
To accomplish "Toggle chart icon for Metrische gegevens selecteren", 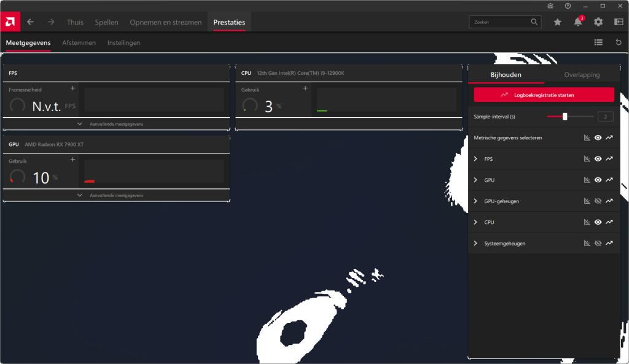I will (587, 137).
